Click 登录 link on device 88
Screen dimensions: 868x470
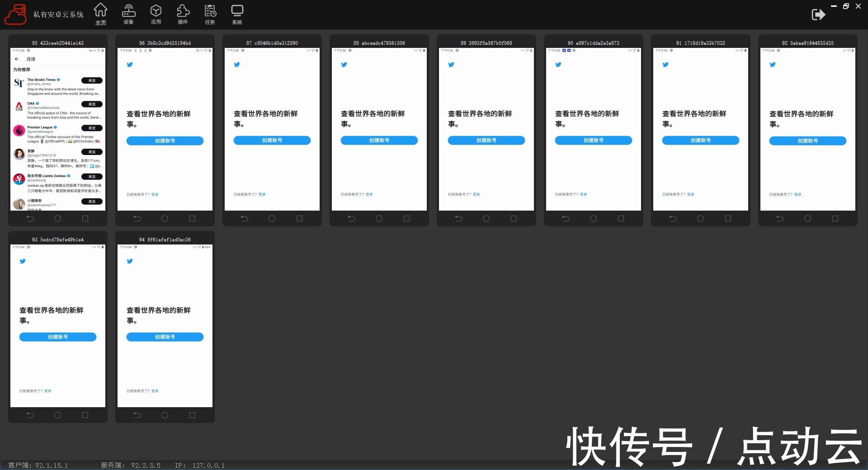pos(369,195)
